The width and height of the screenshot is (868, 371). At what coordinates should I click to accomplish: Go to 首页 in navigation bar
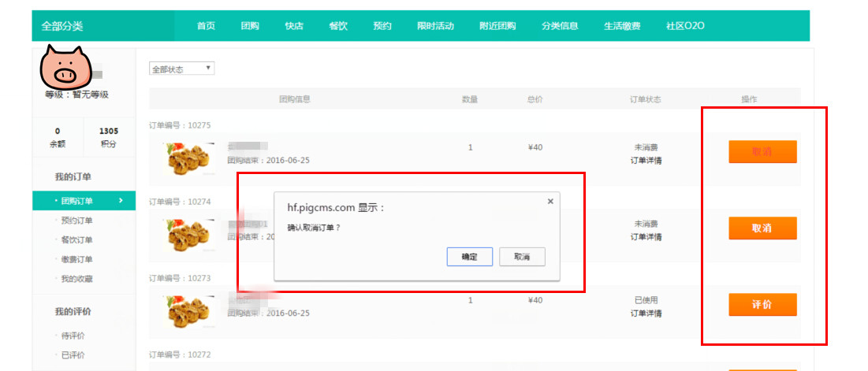[206, 26]
